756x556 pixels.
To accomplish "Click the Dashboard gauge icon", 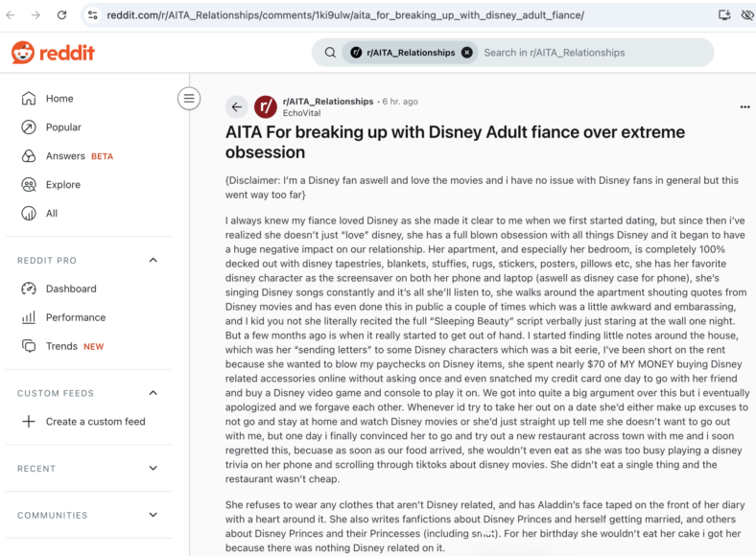I will (29, 289).
